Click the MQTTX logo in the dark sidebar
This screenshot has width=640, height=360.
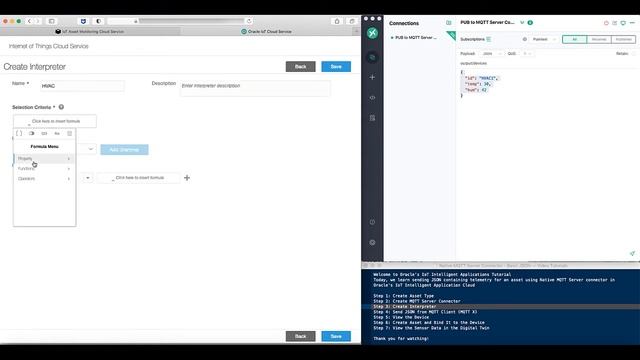[x=372, y=33]
